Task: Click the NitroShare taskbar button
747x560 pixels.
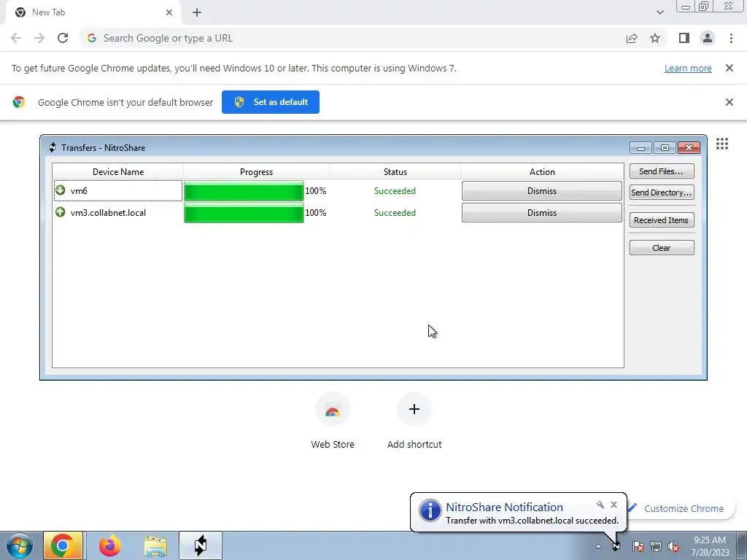Action: click(200, 545)
